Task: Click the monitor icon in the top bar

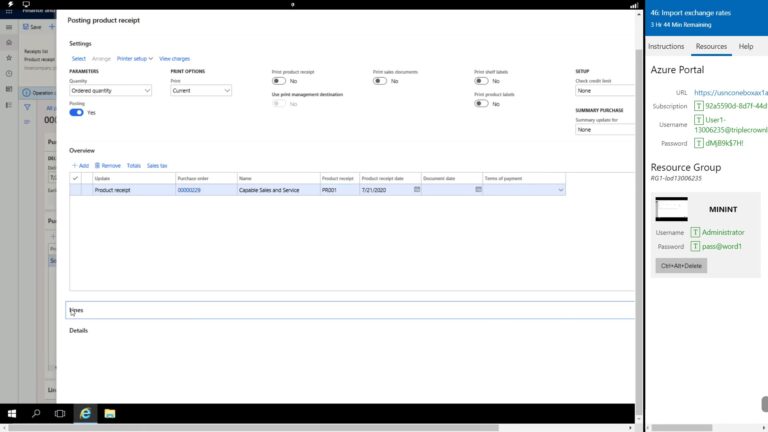Action: [26, 4]
